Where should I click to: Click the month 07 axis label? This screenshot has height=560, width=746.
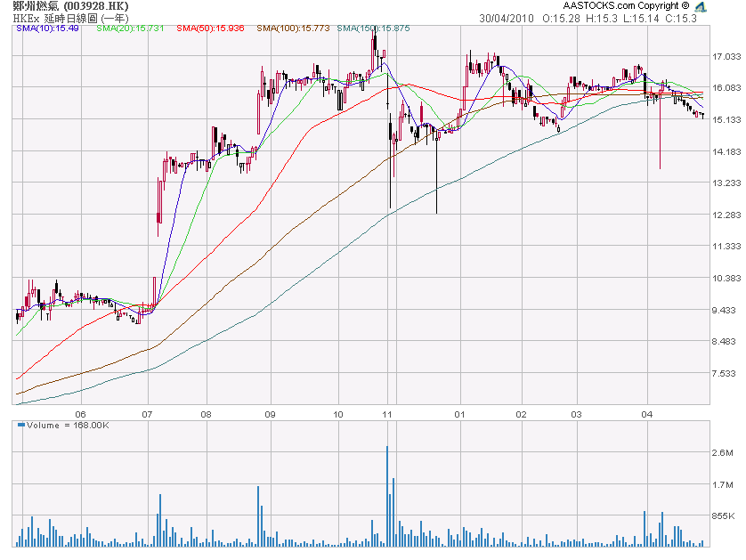(x=147, y=414)
